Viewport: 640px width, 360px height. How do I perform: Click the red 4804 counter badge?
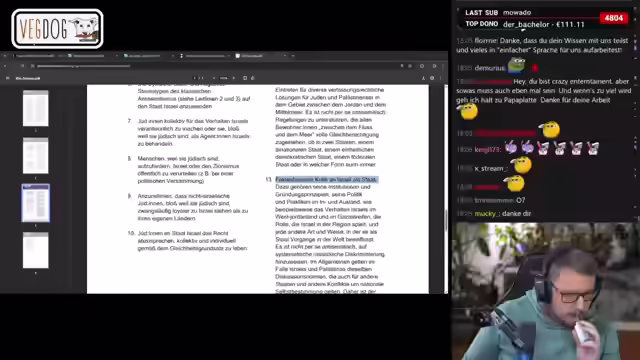coord(613,18)
